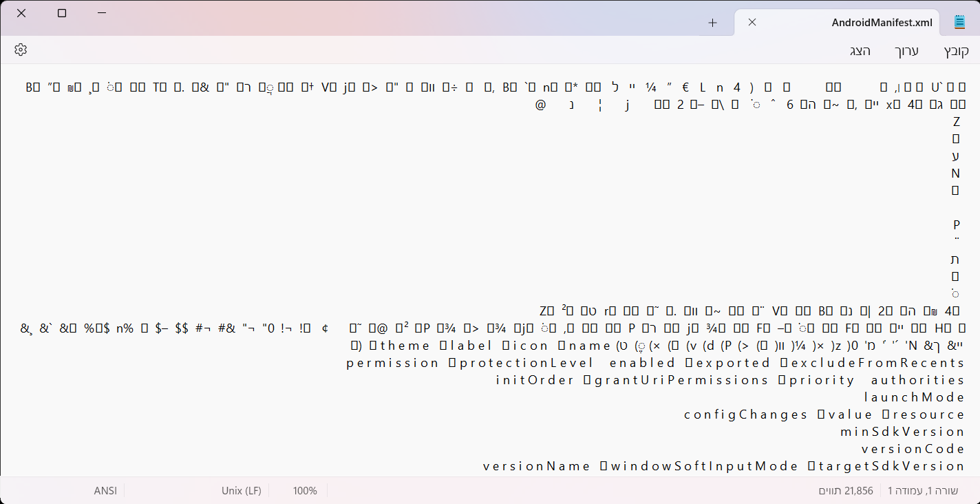The image size is (980, 504).
Task: Add a new tab with plus button
Action: (x=712, y=23)
